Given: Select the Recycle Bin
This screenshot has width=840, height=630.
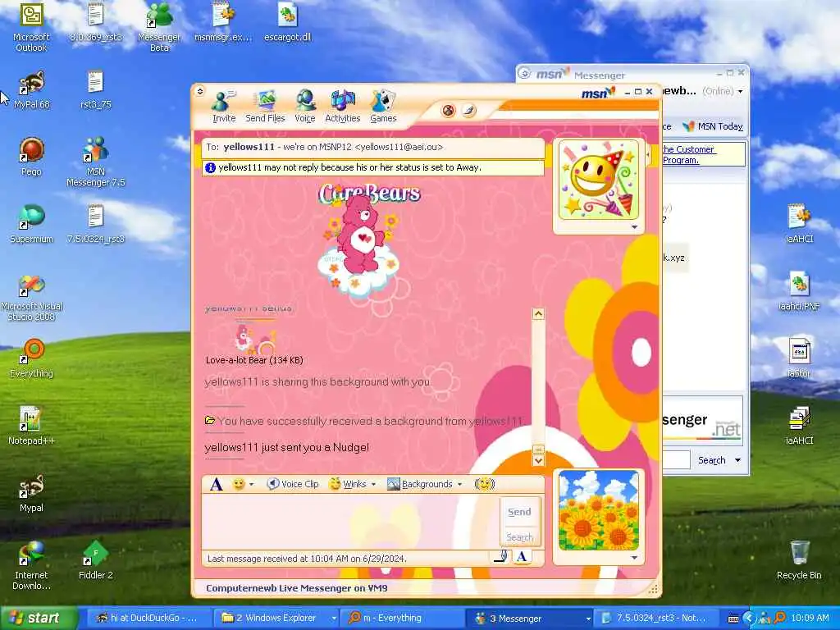Looking at the screenshot, I should pyautogui.click(x=799, y=560).
